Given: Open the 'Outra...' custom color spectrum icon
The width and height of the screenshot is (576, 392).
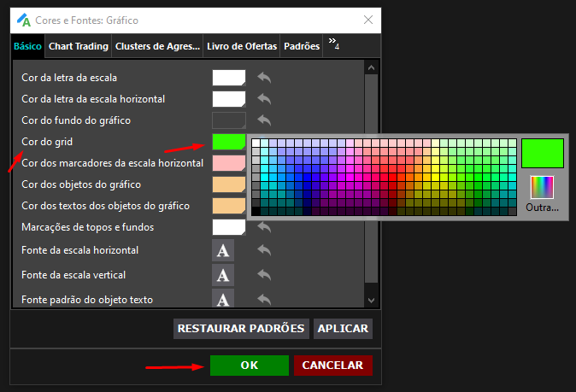Looking at the screenshot, I should point(542,187).
